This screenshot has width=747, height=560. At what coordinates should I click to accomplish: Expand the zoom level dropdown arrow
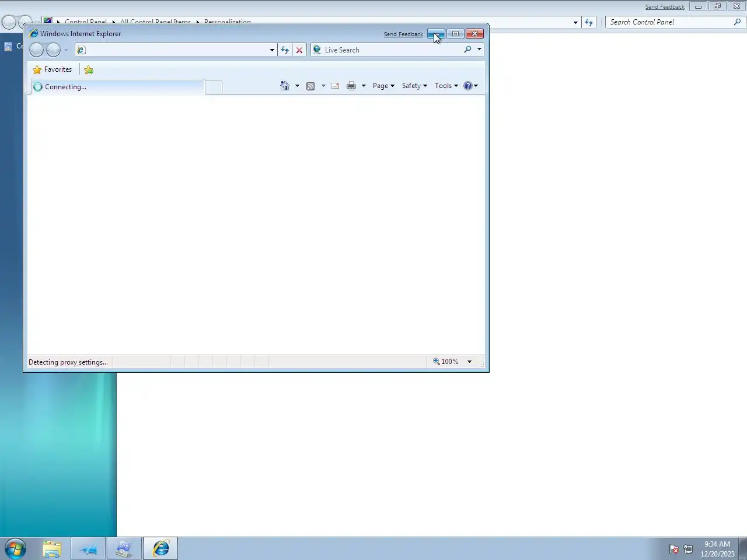pyautogui.click(x=469, y=362)
